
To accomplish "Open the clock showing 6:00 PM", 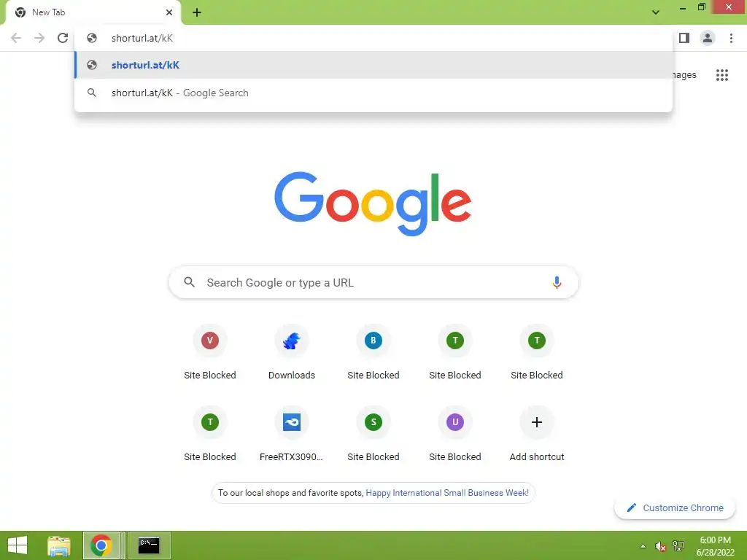I will (x=715, y=546).
